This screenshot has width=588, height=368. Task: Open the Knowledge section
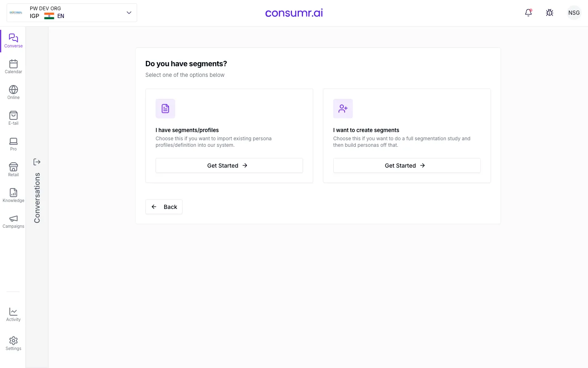click(13, 195)
